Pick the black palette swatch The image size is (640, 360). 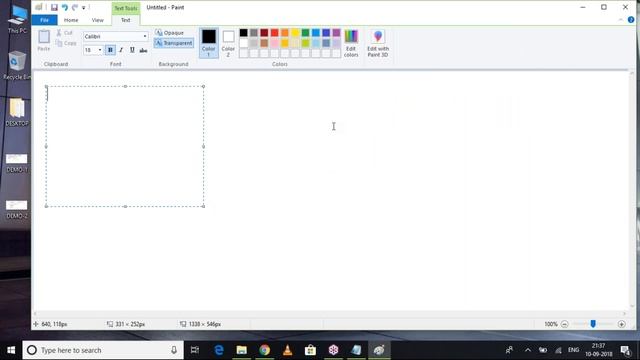[x=244, y=33]
